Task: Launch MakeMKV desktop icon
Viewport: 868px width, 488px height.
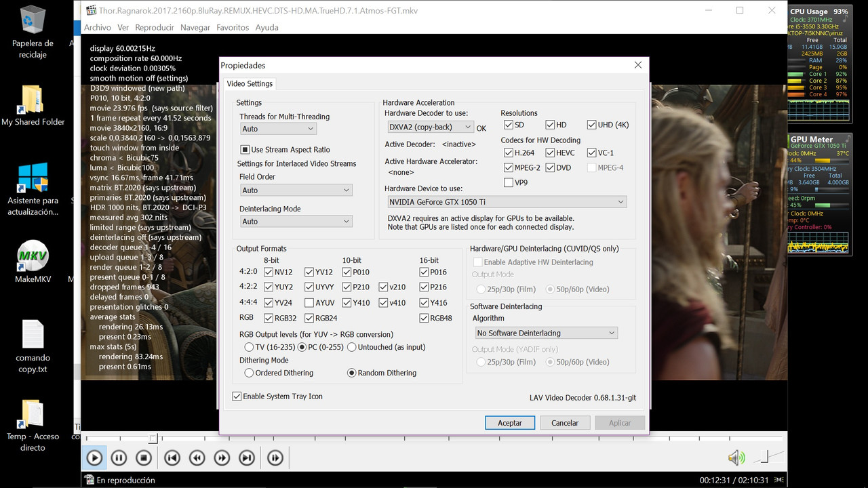Action: coord(33,262)
